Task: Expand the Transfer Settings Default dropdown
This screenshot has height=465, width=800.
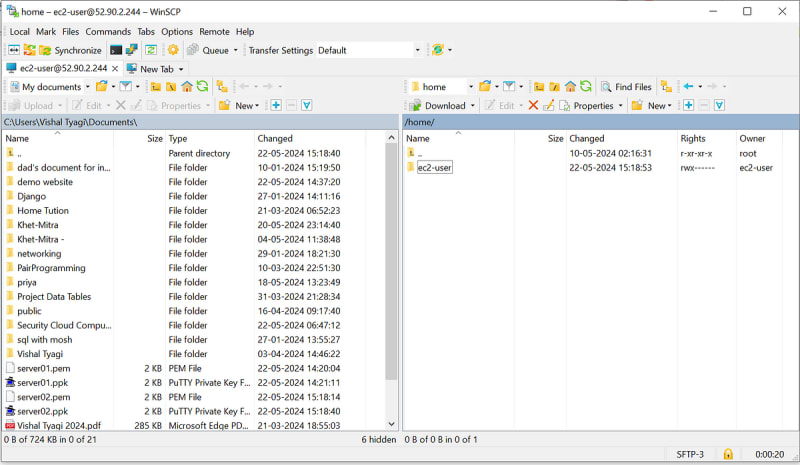Action: tap(417, 50)
